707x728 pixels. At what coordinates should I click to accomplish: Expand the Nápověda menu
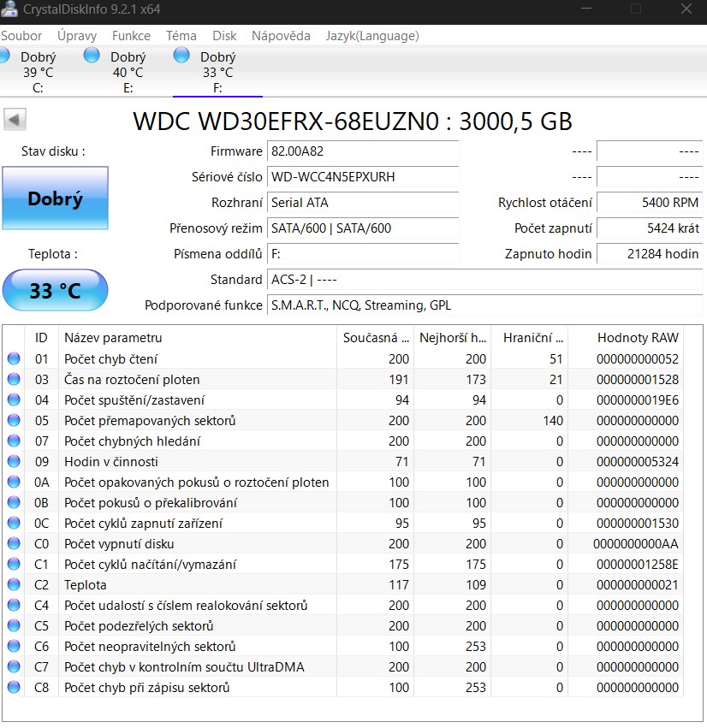(x=281, y=36)
